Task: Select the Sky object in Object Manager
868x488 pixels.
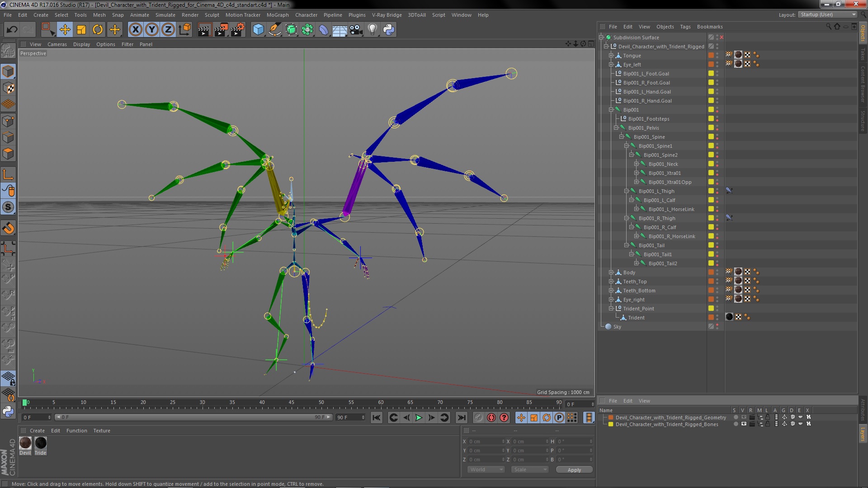Action: pos(617,326)
